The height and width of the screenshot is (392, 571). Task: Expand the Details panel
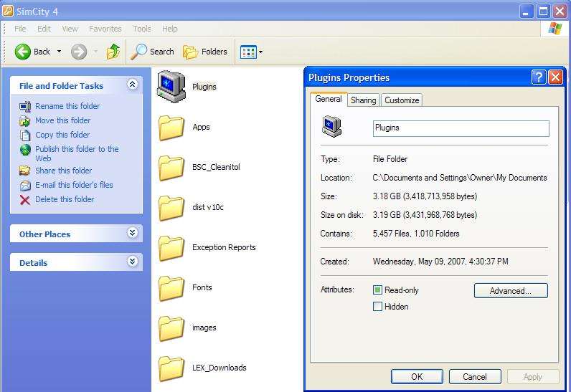pos(133,262)
